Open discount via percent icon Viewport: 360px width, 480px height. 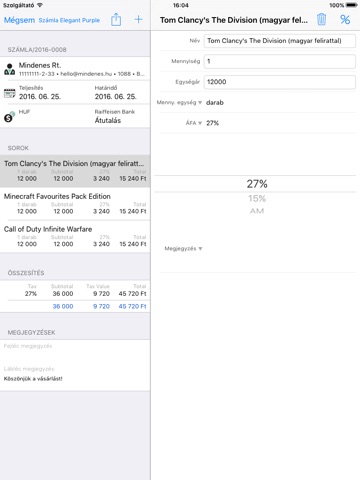pos(345,20)
